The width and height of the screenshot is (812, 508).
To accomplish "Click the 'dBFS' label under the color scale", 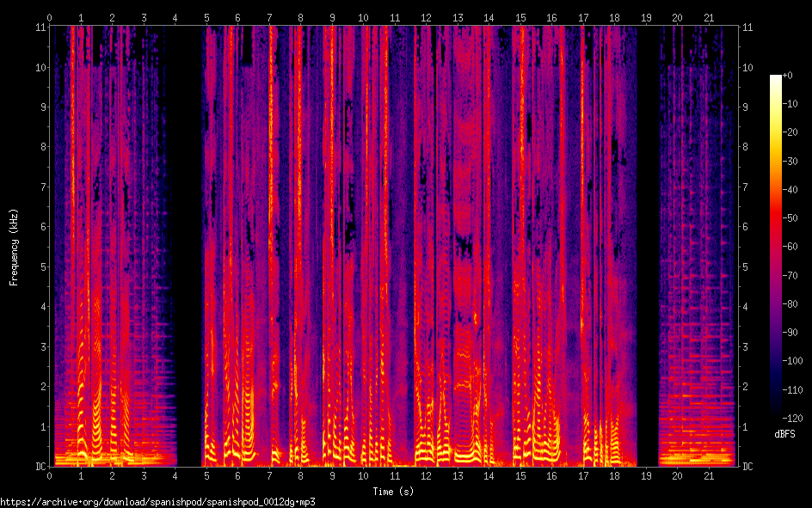I will pos(784,434).
